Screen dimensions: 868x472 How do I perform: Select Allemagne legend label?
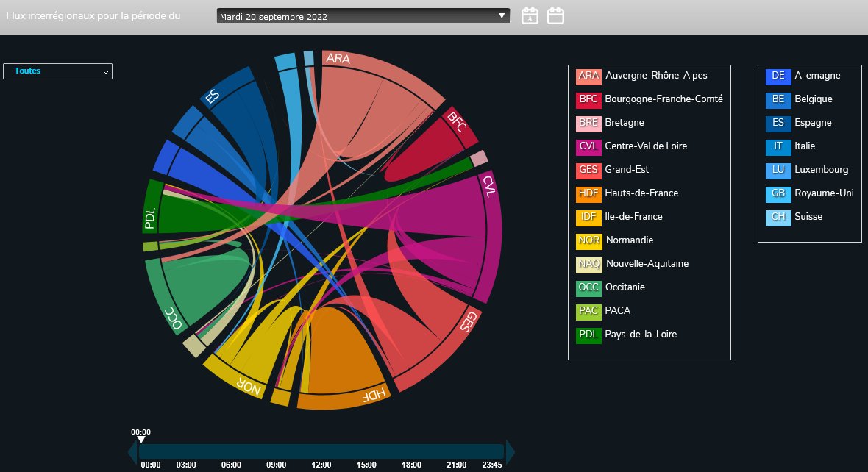(818, 76)
